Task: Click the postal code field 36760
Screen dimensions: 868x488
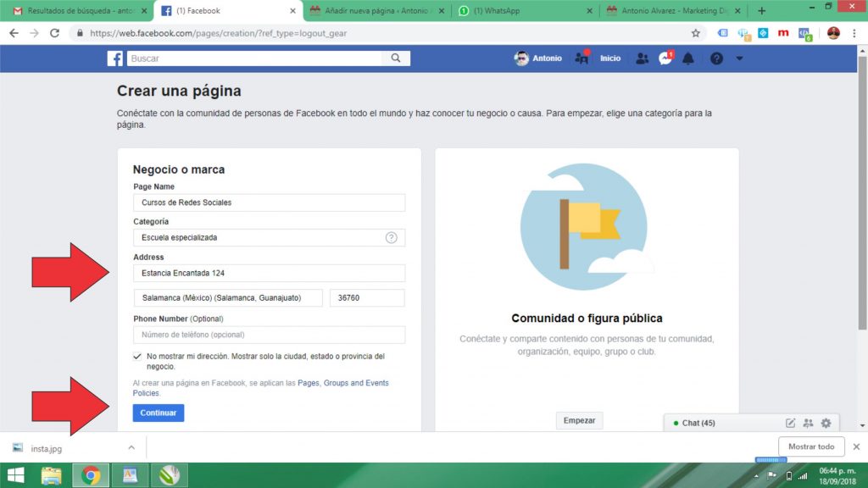Action: pos(367,297)
